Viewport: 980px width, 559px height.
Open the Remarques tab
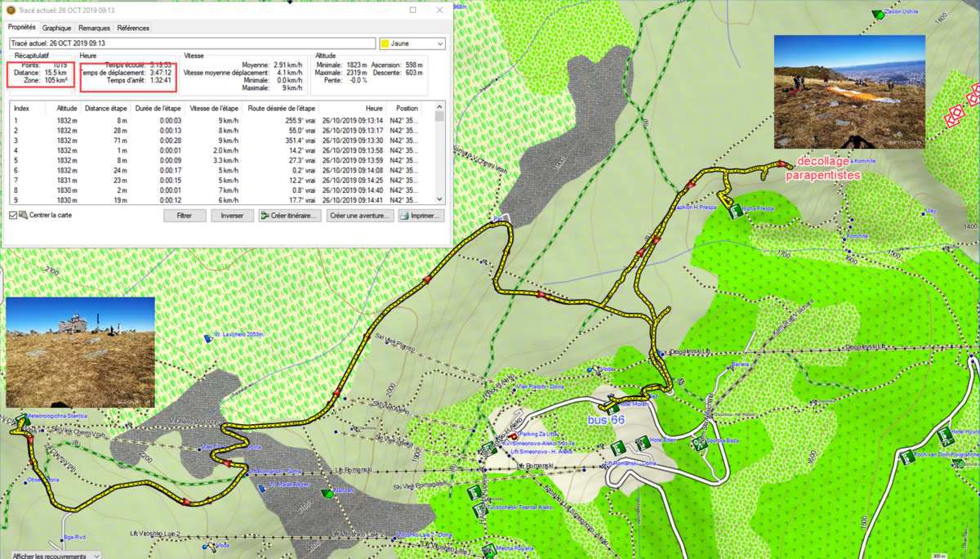[x=94, y=28]
